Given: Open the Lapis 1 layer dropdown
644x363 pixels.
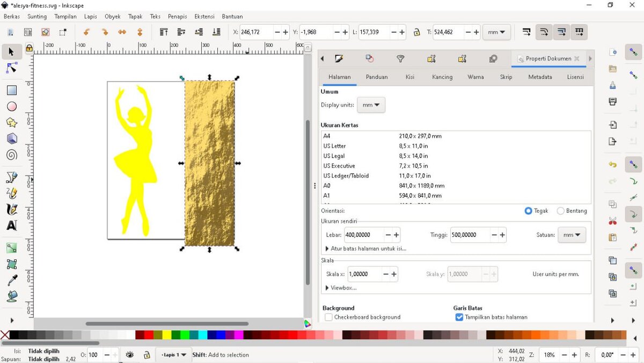Looking at the screenshot, I should 174,355.
